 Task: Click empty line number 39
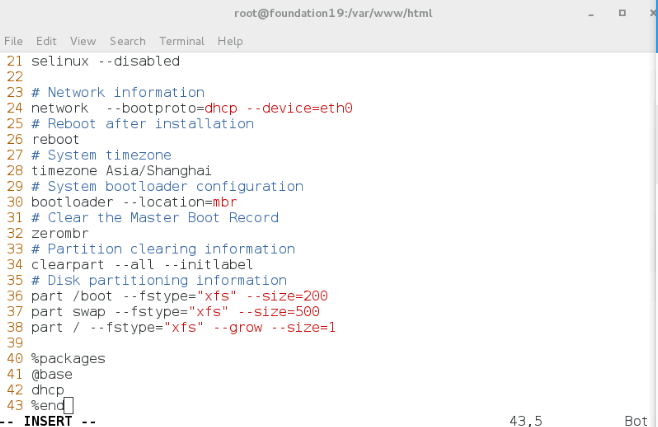coord(15,343)
